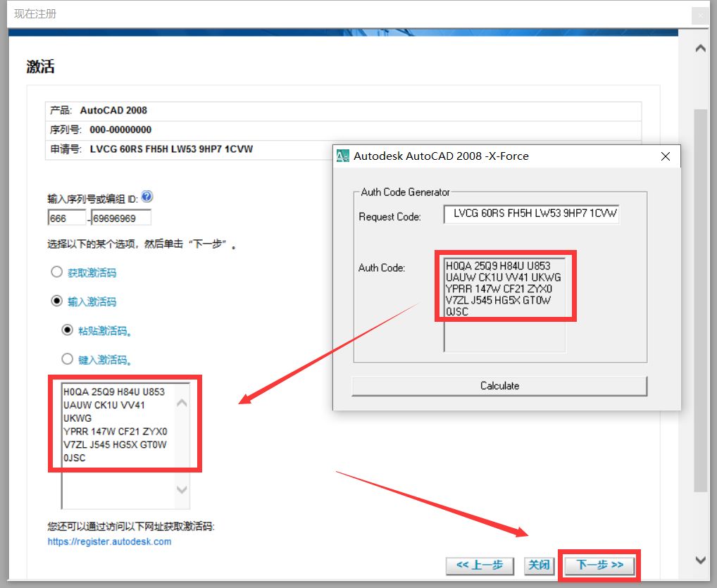Click the 选择以下的某个选项 instruction text
This screenshot has width=717, height=588.
click(142, 244)
